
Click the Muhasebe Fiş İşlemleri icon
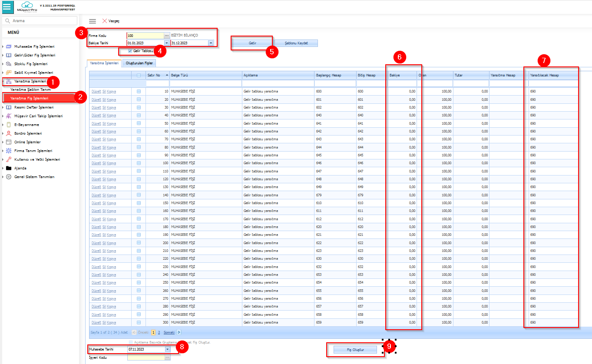[x=8, y=46]
